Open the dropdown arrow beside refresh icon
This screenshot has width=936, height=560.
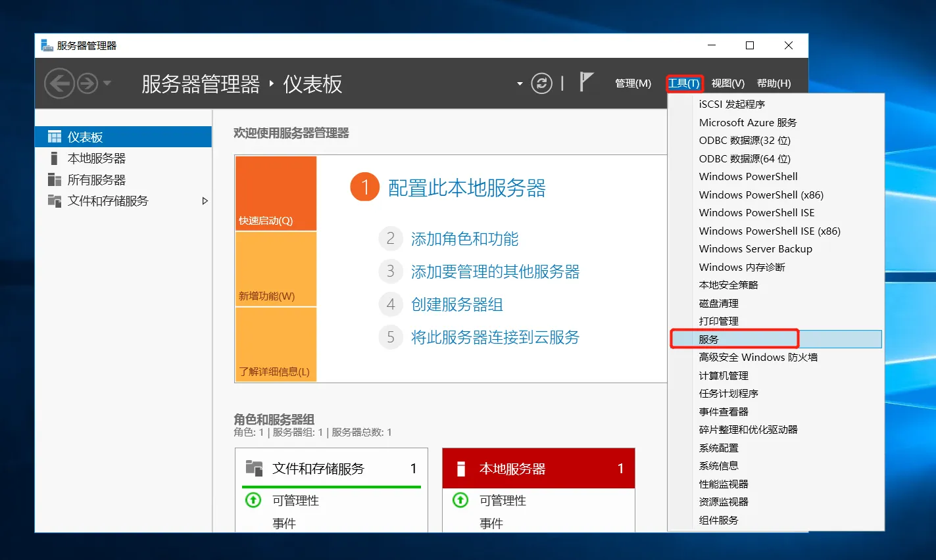click(x=520, y=84)
